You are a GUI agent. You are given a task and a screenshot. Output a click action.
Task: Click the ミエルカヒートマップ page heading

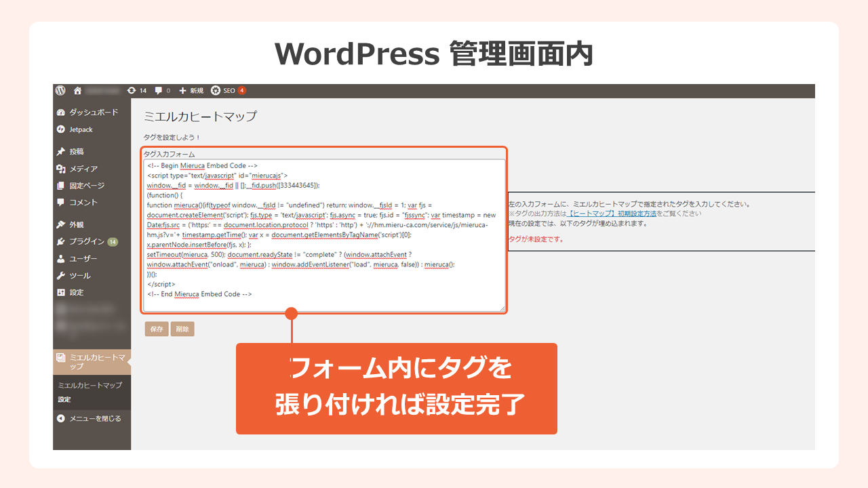(201, 117)
